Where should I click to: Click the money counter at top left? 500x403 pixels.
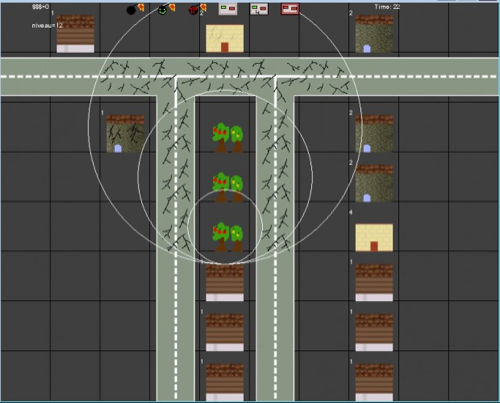coord(40,7)
